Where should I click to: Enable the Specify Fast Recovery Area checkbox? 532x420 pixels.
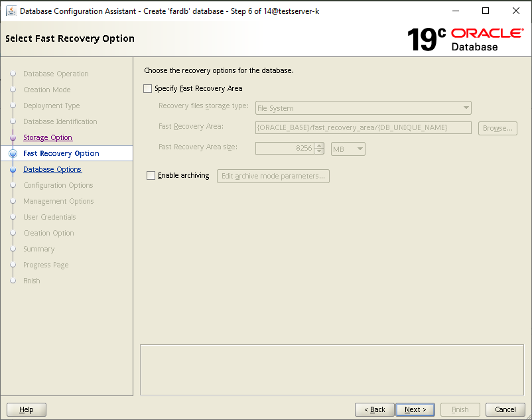[x=147, y=88]
